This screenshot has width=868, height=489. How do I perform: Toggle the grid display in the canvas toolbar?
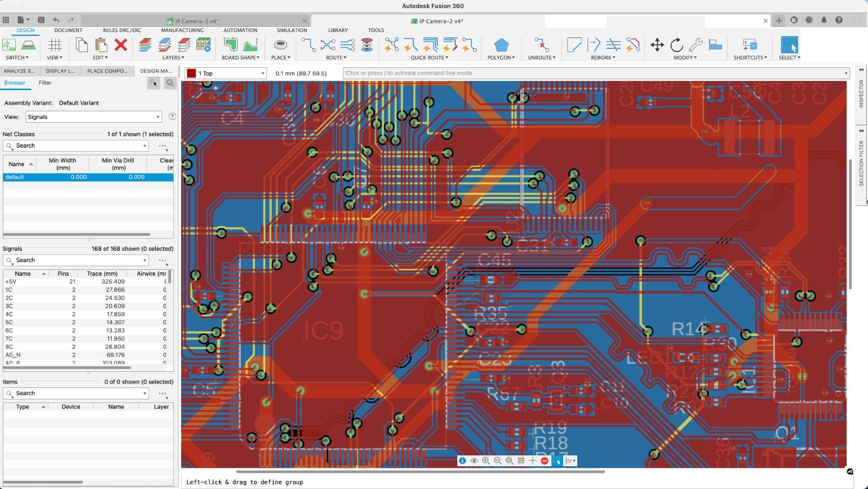(521, 461)
